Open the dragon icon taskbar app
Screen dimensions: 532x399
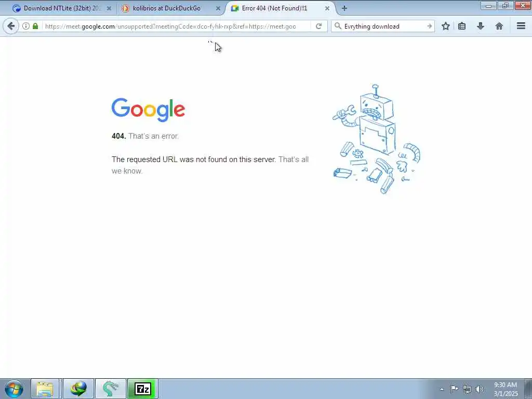pyautogui.click(x=111, y=389)
